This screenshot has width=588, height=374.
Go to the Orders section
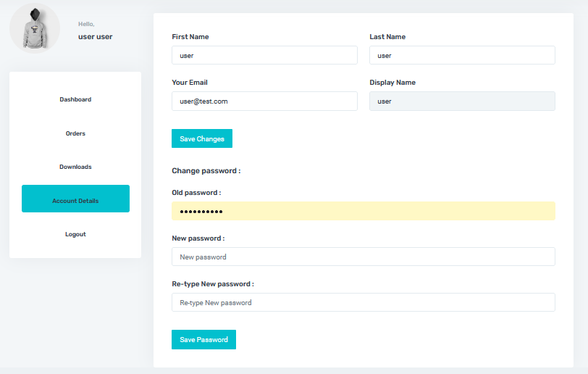pyautogui.click(x=75, y=133)
